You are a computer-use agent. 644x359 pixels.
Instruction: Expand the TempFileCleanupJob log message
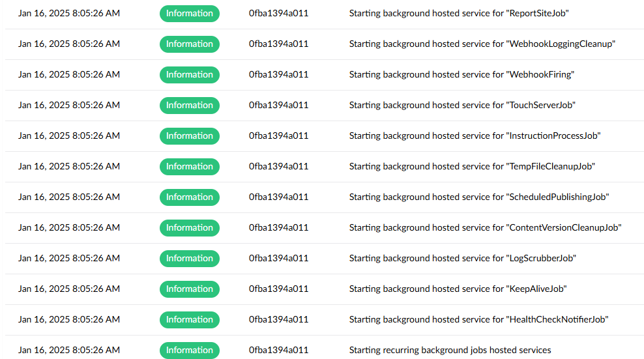472,166
